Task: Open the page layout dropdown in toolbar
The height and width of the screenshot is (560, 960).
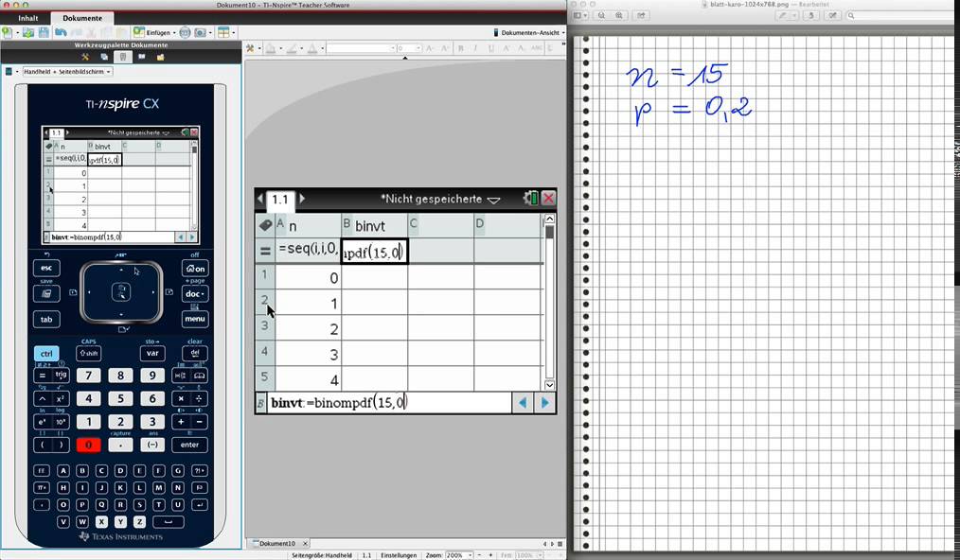Action: [x=226, y=32]
